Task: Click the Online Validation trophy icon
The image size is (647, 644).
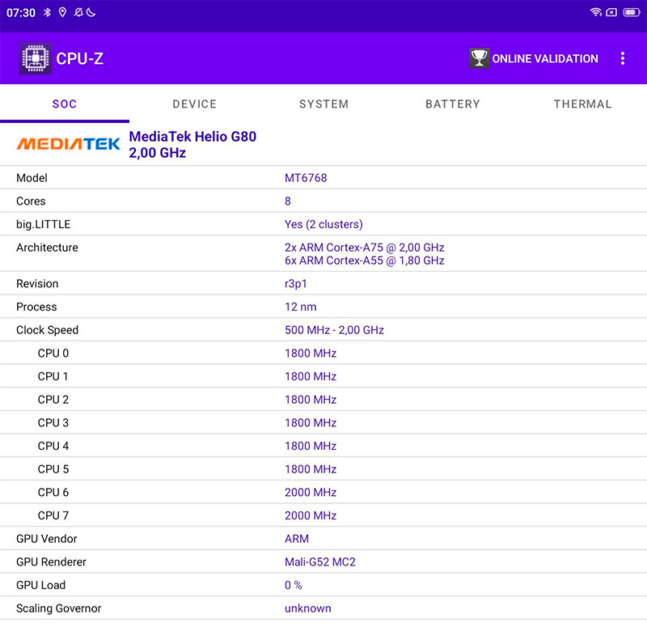Action: [479, 58]
